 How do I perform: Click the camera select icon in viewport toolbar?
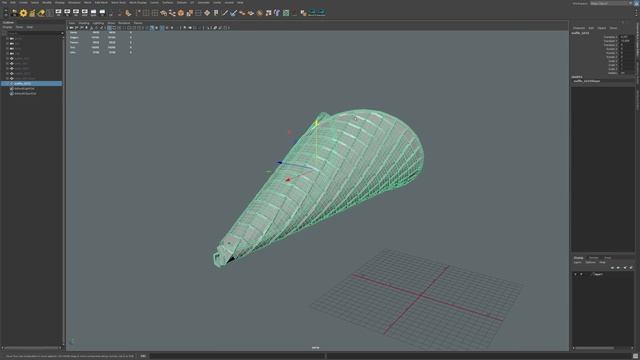[x=71, y=28]
